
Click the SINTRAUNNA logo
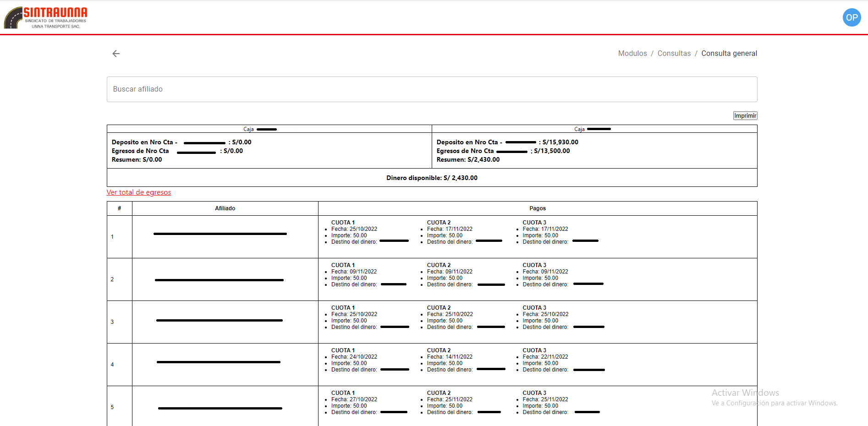click(x=46, y=18)
